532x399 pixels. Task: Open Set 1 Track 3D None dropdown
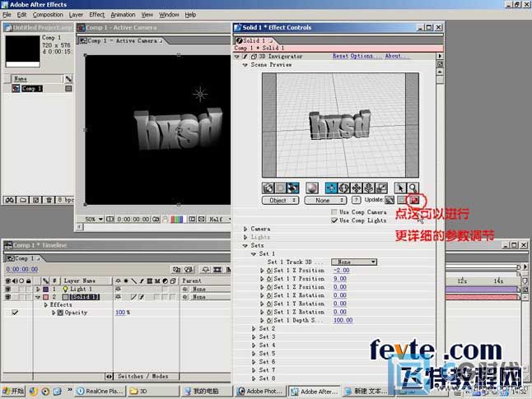354,262
